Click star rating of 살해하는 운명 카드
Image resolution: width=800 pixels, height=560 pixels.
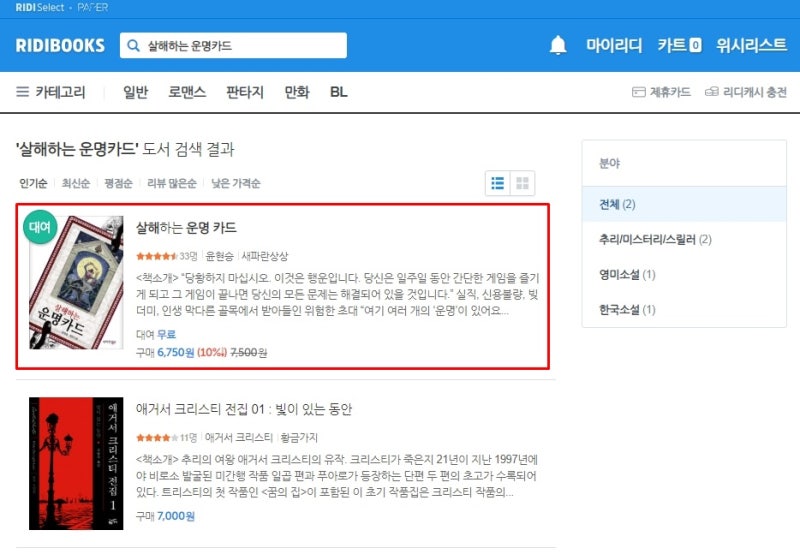pos(157,256)
